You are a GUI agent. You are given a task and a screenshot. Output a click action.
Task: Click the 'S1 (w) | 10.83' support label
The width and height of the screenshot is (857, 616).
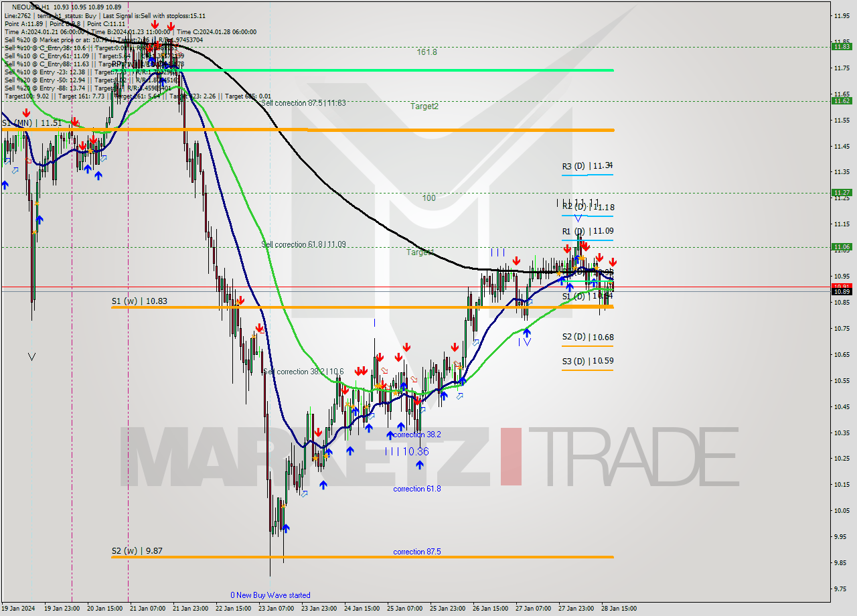(139, 301)
